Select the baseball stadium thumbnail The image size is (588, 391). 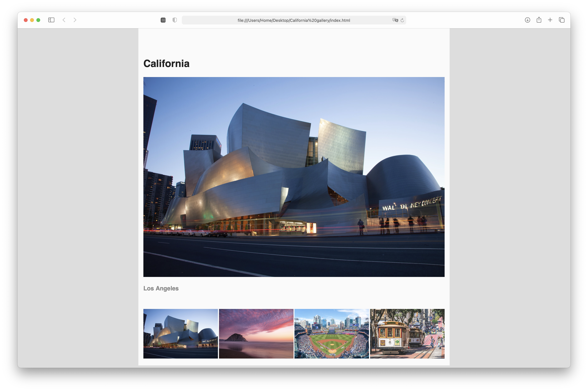[331, 334]
